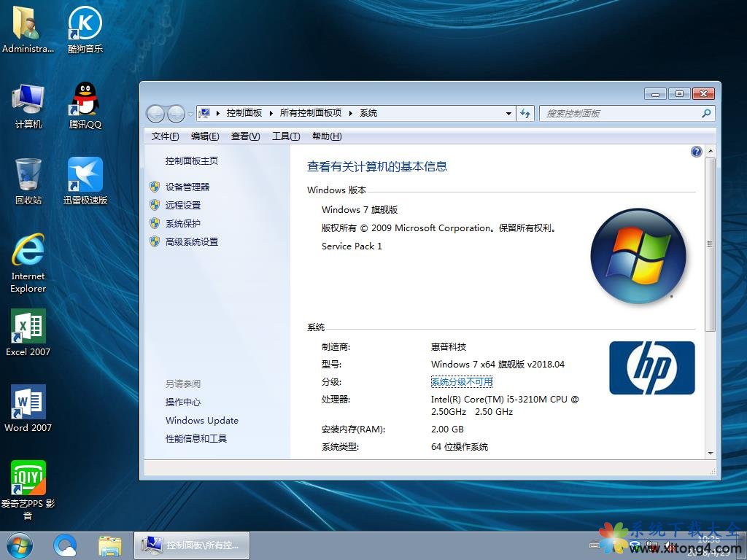Click 控制面板 in the address breadcrumb

tap(244, 113)
